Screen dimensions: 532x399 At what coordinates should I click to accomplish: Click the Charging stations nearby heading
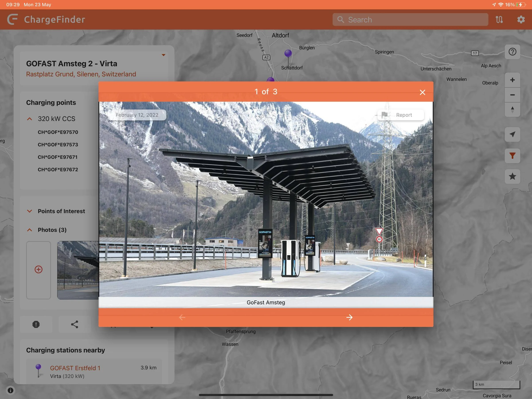click(66, 350)
